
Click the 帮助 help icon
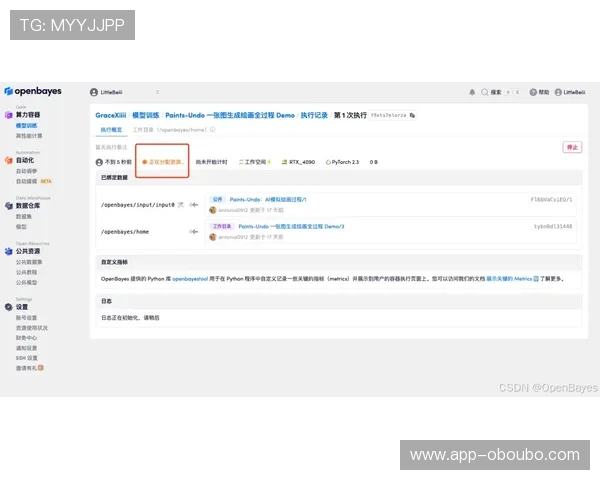click(533, 92)
